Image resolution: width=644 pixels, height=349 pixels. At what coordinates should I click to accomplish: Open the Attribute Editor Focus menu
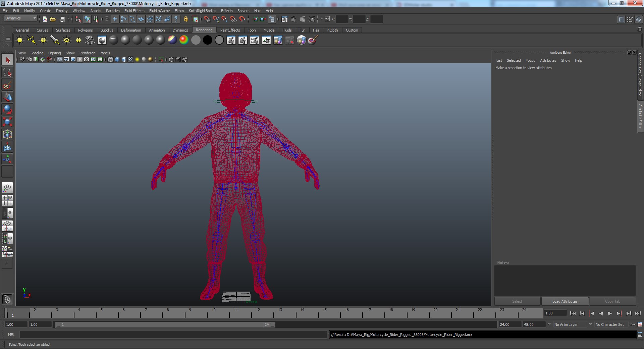[530, 60]
